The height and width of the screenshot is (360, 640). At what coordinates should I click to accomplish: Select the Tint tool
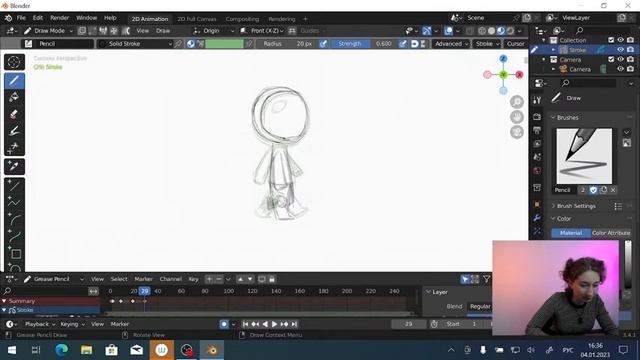tap(14, 131)
